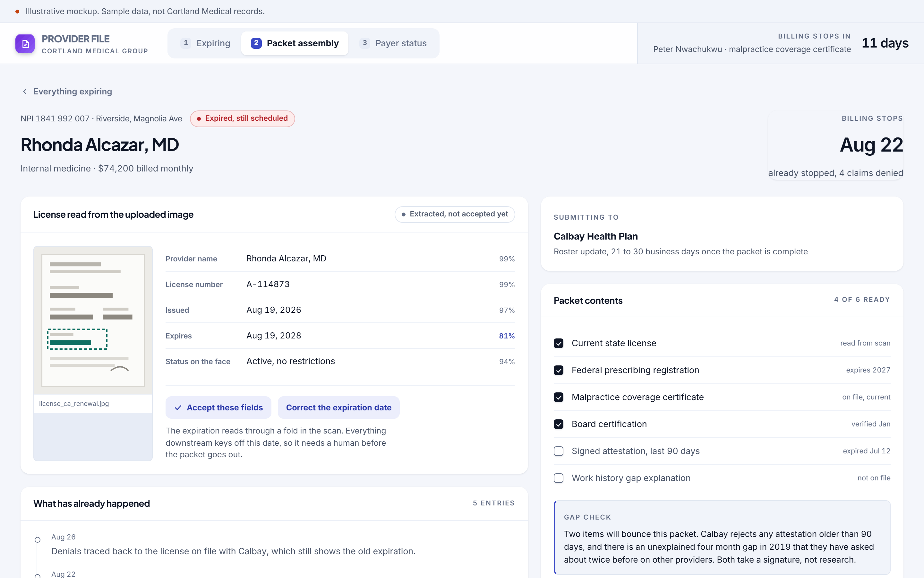Toggle the Board certification checkbox
This screenshot has width=924, height=578.
click(x=559, y=424)
